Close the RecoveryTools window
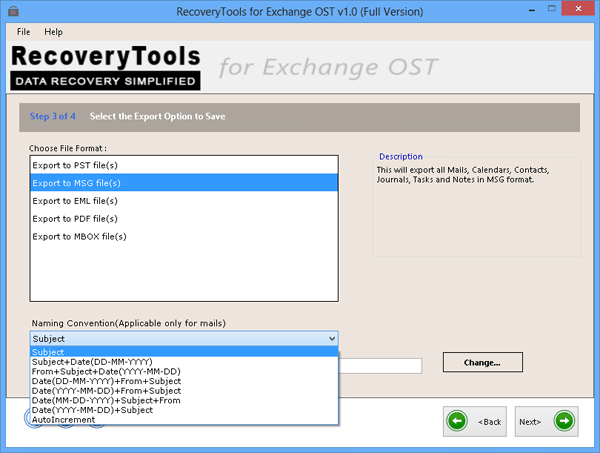The height and width of the screenshot is (453, 600). click(x=578, y=8)
